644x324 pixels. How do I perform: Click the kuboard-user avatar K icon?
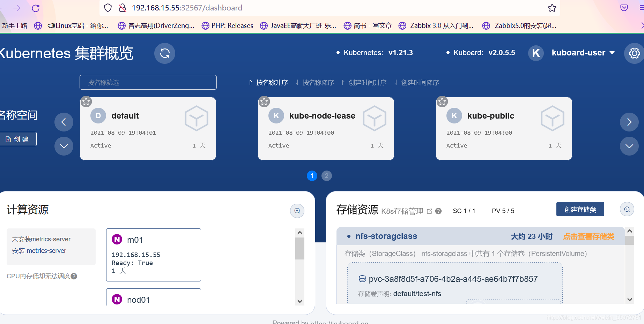tap(536, 53)
